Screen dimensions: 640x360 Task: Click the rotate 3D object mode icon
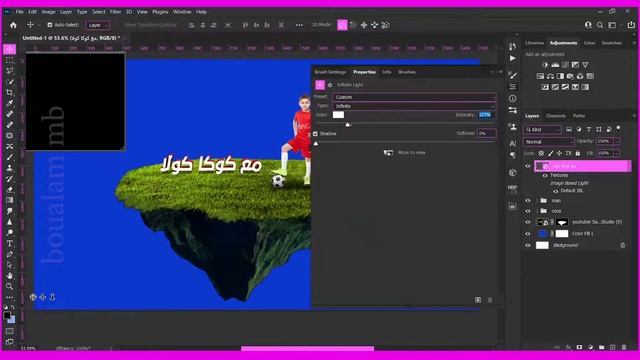click(x=342, y=25)
